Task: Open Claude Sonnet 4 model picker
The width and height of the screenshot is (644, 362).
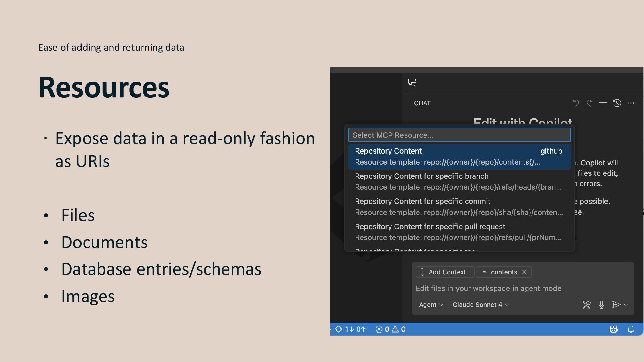Action: click(x=481, y=305)
